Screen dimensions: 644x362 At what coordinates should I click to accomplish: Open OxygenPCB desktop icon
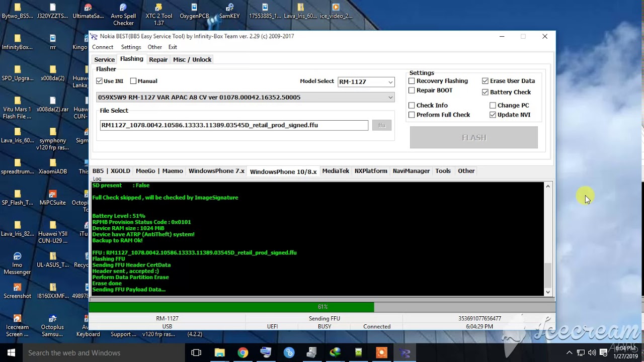(x=194, y=11)
